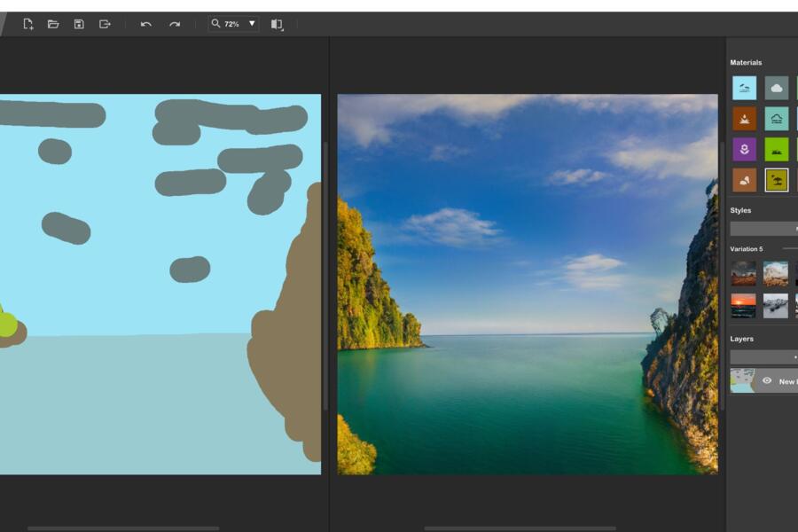Image resolution: width=798 pixels, height=532 pixels.
Task: Apply the orange sunset style thumbnail
Action: pyautogui.click(x=744, y=305)
